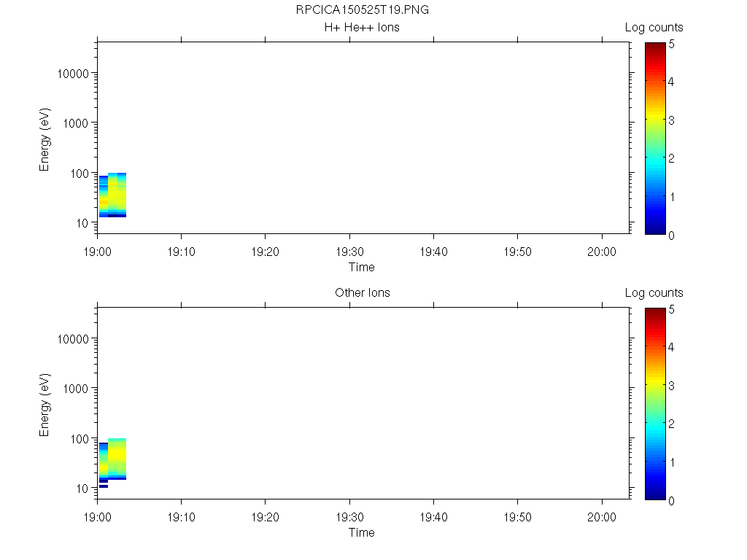Viewport: 747px width, 560px height.
Task: Click the bottom color bar value 2
Action: point(671,424)
